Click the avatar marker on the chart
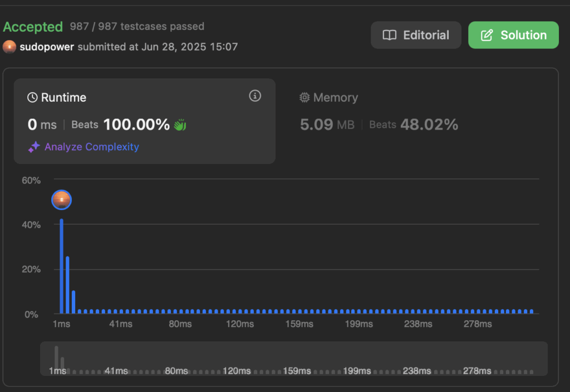This screenshot has width=570, height=392. click(x=61, y=200)
